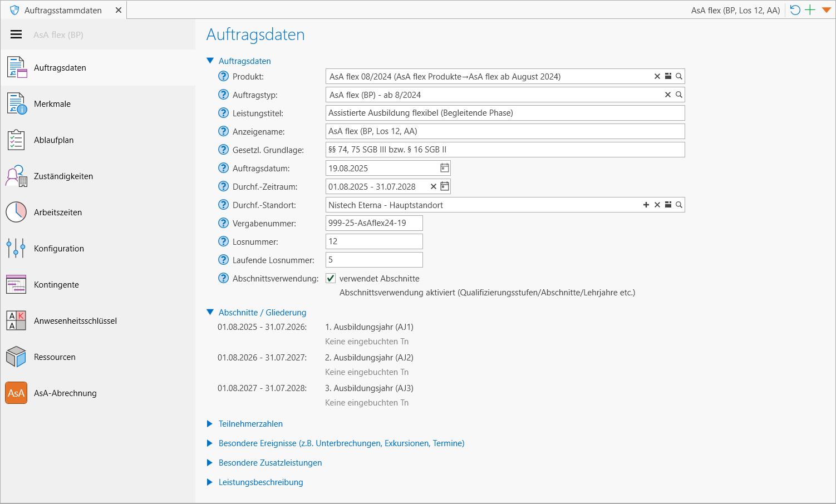Click help icon next to Vergabenummer

[x=223, y=223]
